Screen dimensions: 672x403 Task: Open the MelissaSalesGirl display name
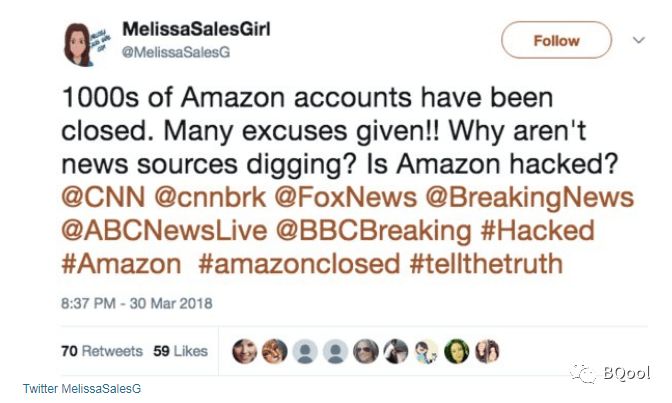[x=195, y=29]
